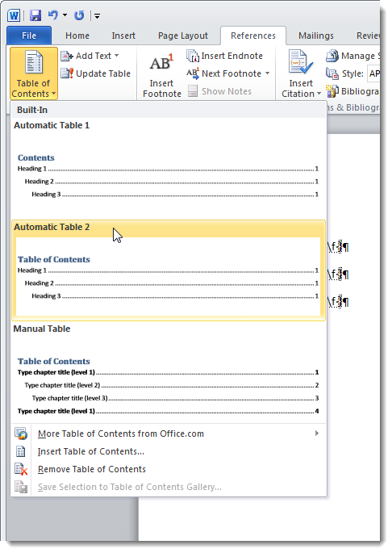Image resolution: width=392 pixels, height=553 pixels.
Task: Open the citation Style combo box
Action: 373,73
